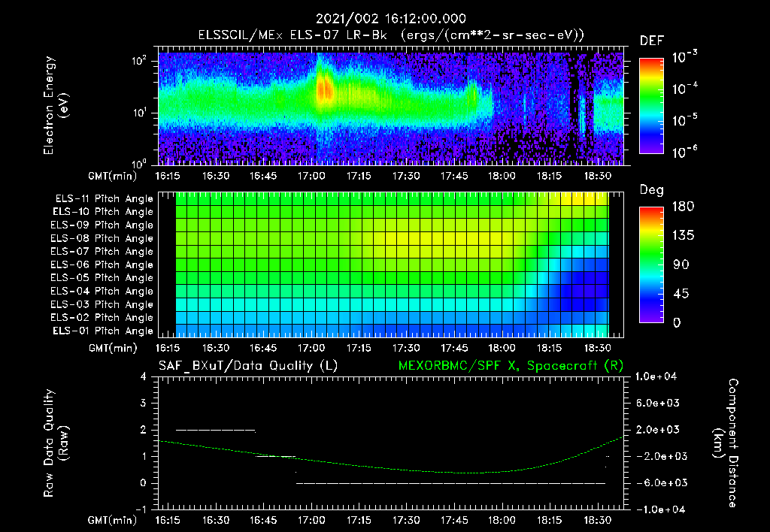
Task: Click the bright red flux burst in spectrogram
Action: (x=324, y=89)
